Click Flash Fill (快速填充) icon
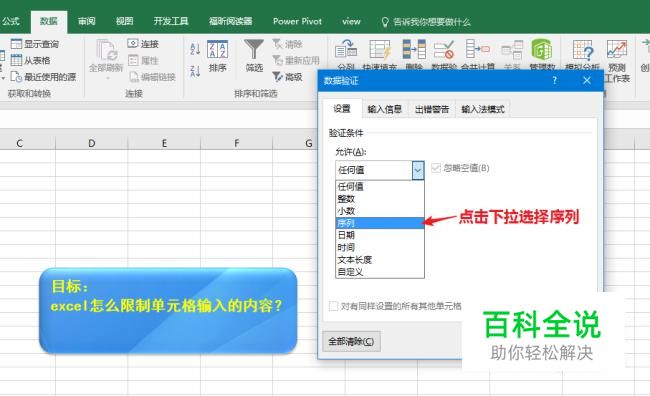 (379, 50)
